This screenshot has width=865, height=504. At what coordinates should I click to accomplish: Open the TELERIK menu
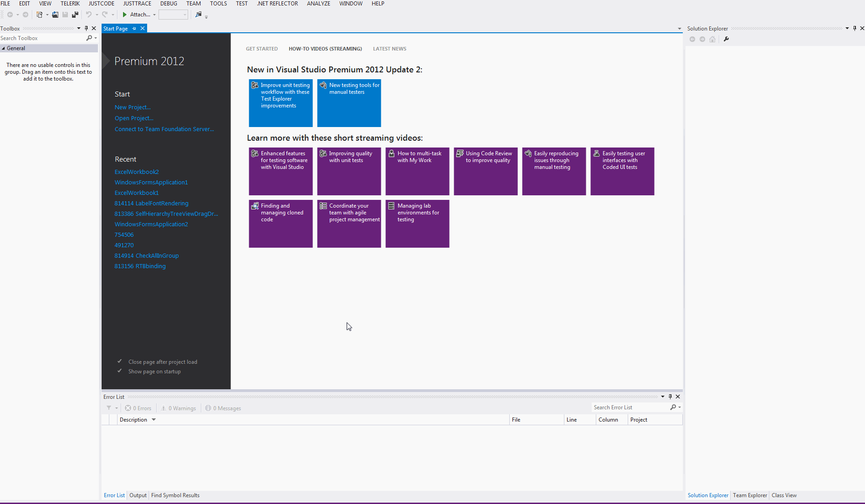tap(70, 4)
